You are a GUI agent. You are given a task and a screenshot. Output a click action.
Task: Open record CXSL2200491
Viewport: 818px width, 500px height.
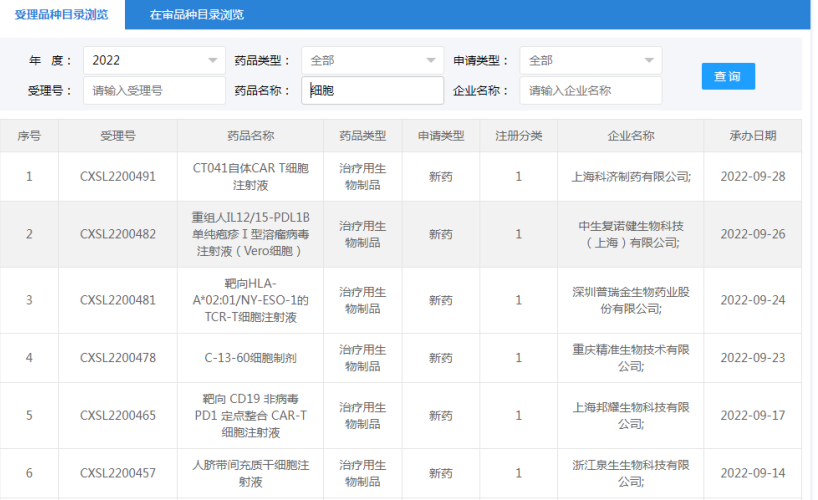click(x=118, y=177)
